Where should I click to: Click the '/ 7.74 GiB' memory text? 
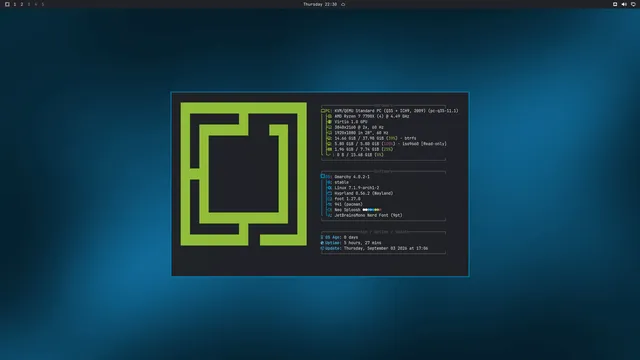367,149
